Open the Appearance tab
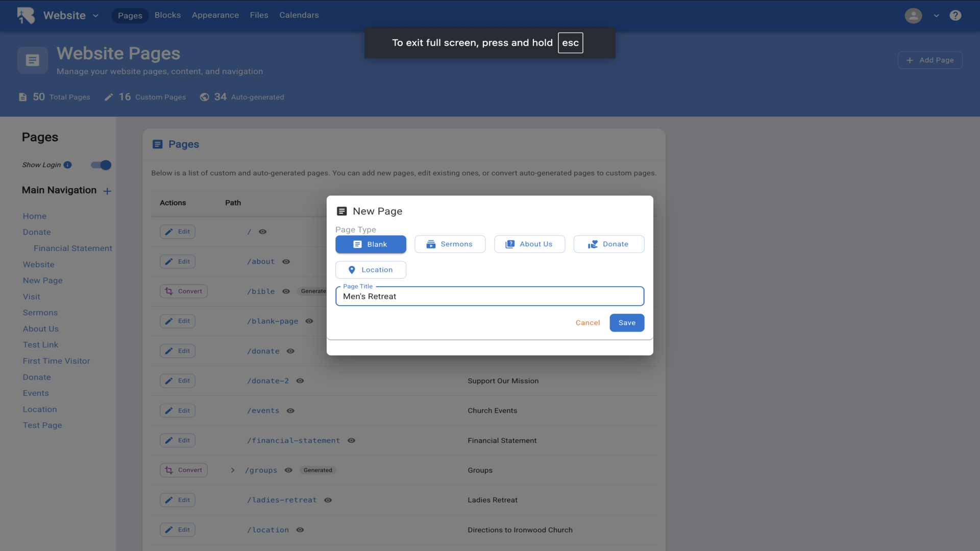 pyautogui.click(x=215, y=15)
